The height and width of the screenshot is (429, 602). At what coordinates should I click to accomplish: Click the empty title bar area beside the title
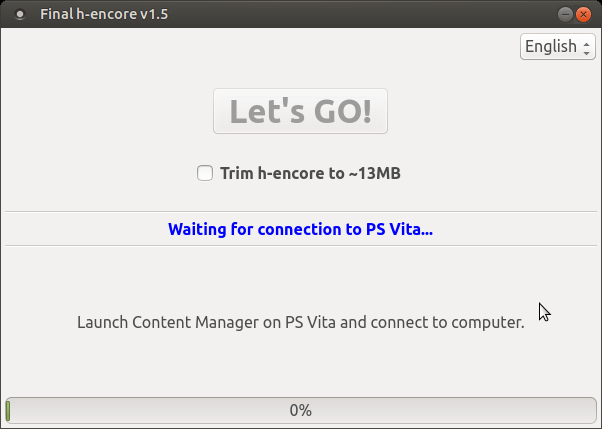tap(350, 15)
